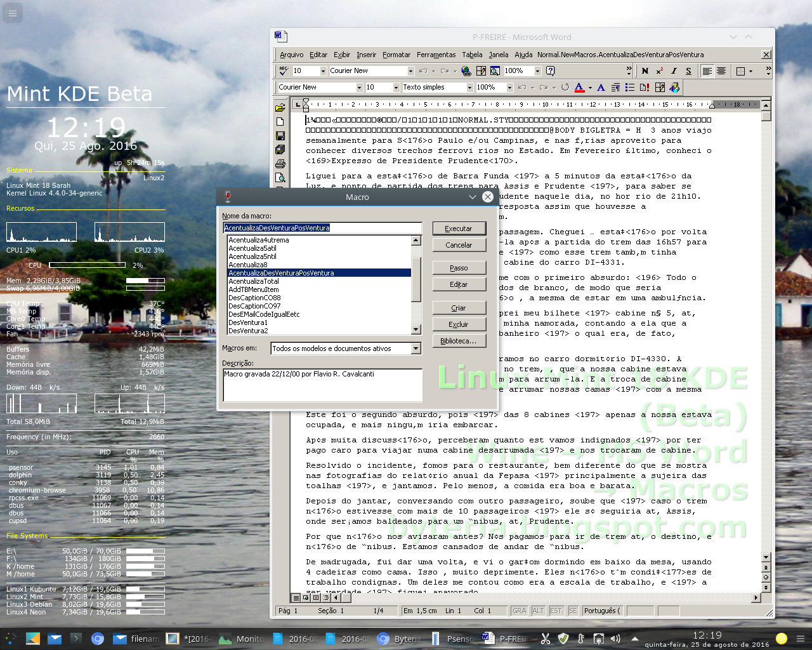Open the Inserir menu
This screenshot has height=650, width=812.
[366, 55]
